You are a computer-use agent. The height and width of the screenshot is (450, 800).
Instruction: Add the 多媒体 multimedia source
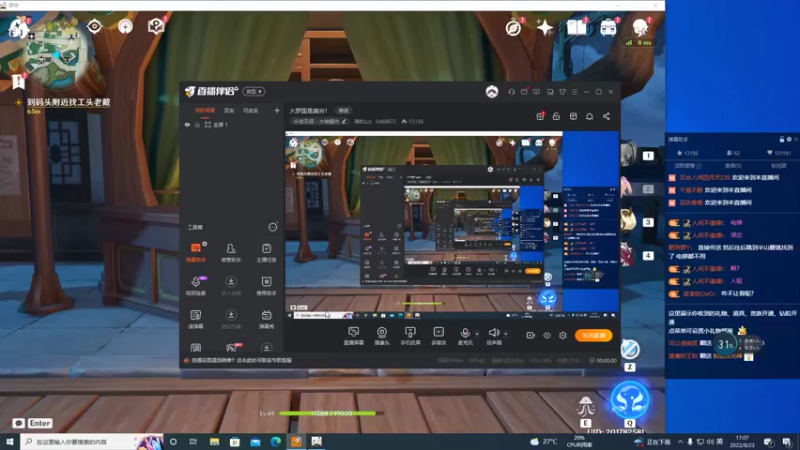tap(438, 336)
